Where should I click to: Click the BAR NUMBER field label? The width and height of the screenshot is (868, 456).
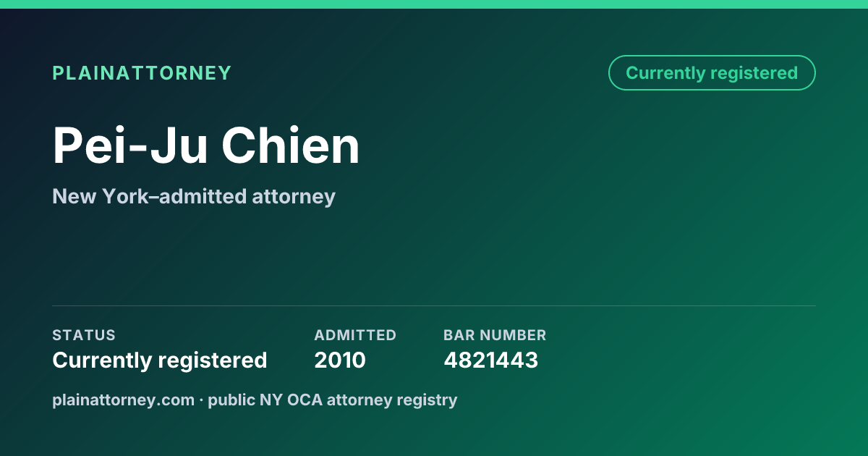(x=495, y=335)
